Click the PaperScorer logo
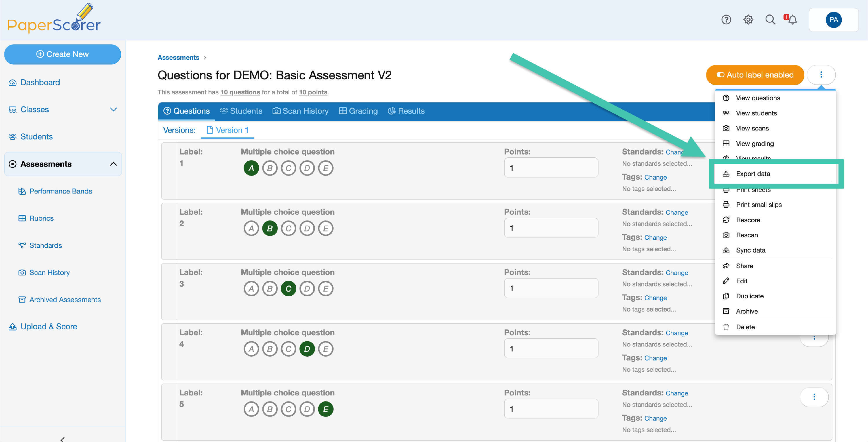Image resolution: width=868 pixels, height=442 pixels. coord(54,19)
